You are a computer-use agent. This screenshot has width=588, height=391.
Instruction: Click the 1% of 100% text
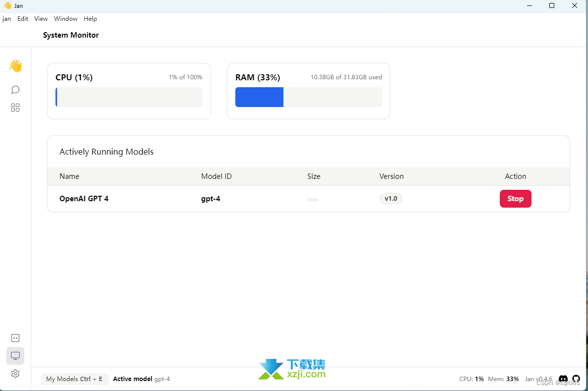coord(186,77)
